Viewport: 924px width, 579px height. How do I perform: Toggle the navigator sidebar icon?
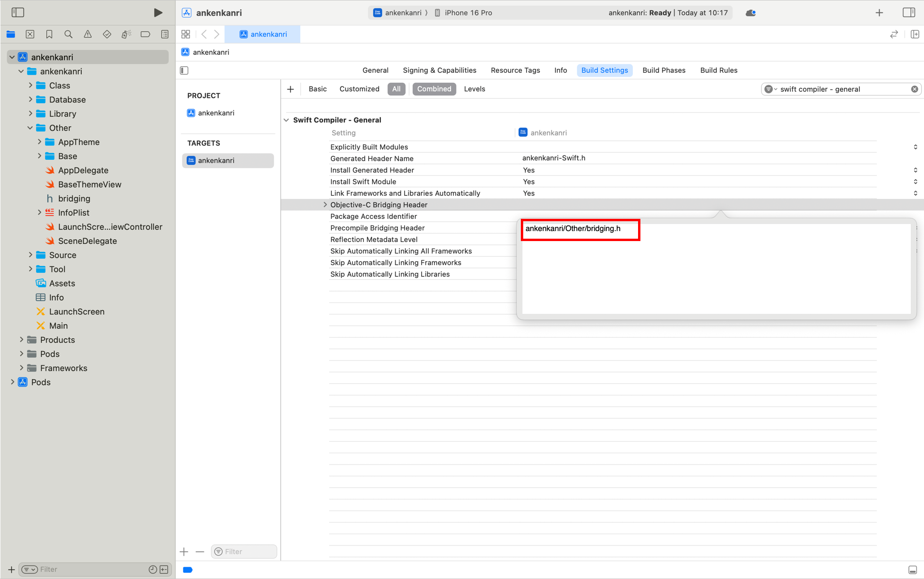click(17, 13)
